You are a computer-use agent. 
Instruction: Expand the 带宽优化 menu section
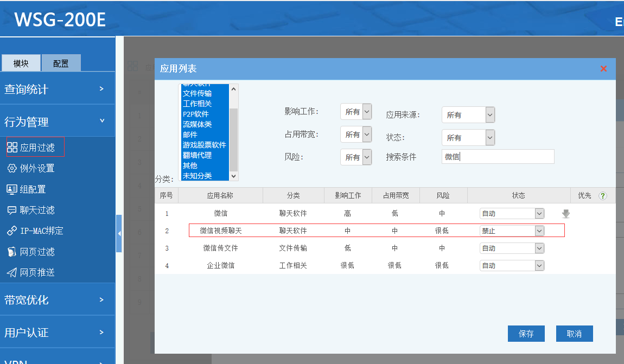pos(57,299)
